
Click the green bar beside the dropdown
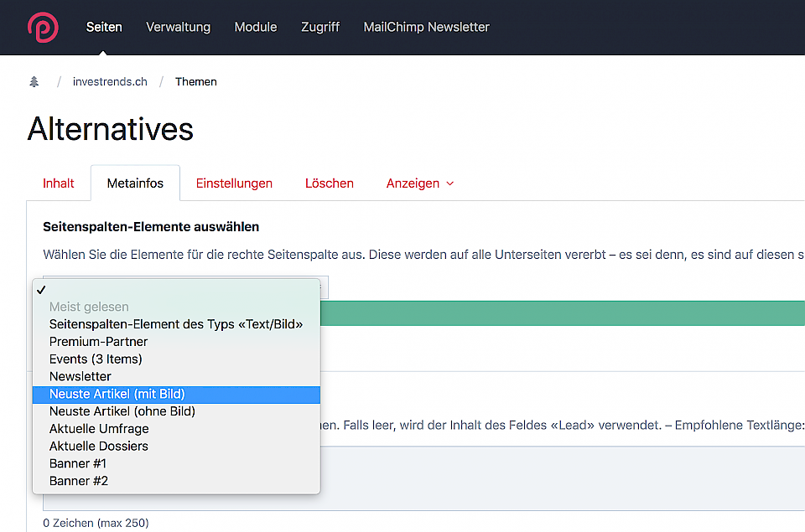coord(562,313)
